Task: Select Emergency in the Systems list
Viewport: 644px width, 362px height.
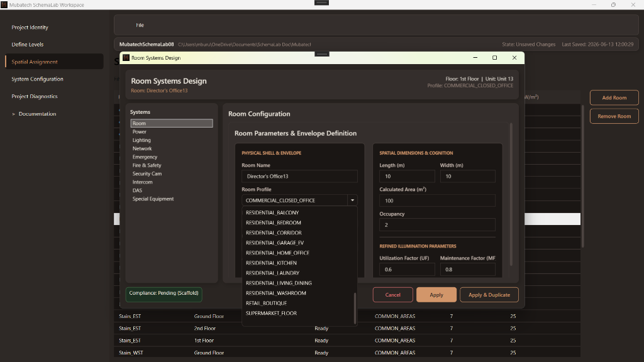Action: [172, 156]
